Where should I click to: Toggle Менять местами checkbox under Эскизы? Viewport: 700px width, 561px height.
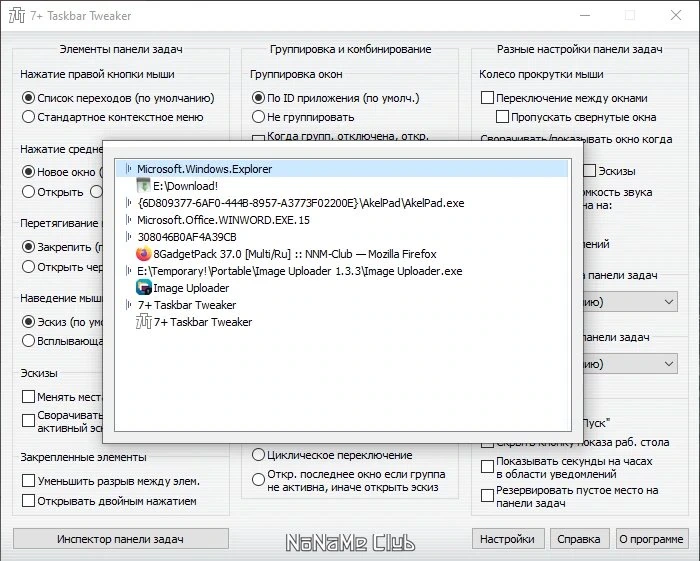click(x=28, y=396)
